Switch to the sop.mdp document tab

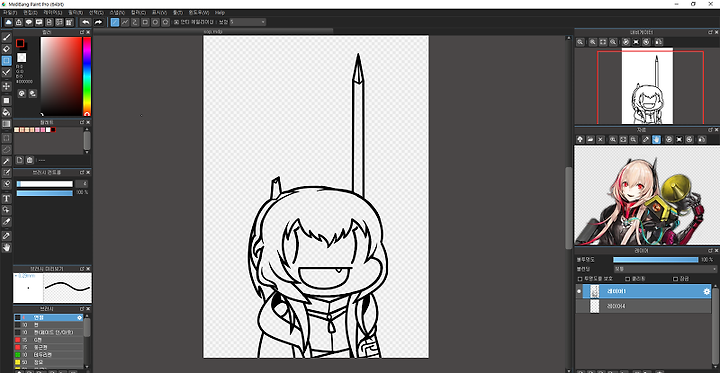[213, 31]
